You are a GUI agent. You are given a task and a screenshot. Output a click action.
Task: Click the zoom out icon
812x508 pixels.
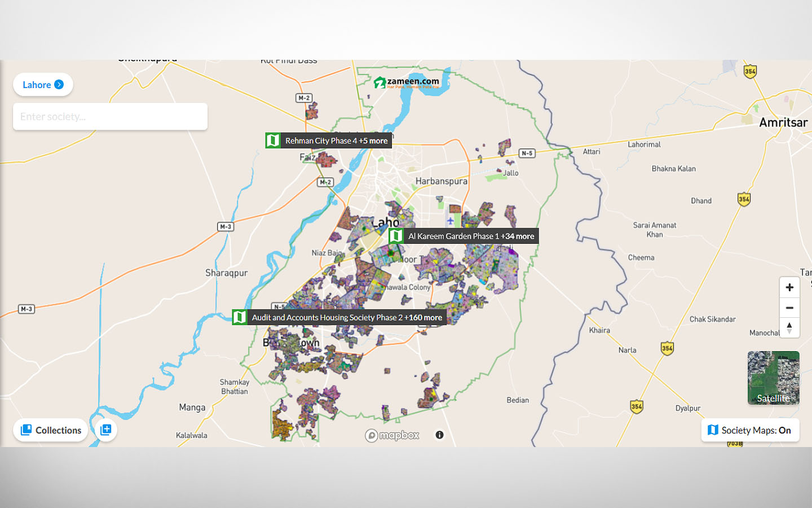(789, 307)
